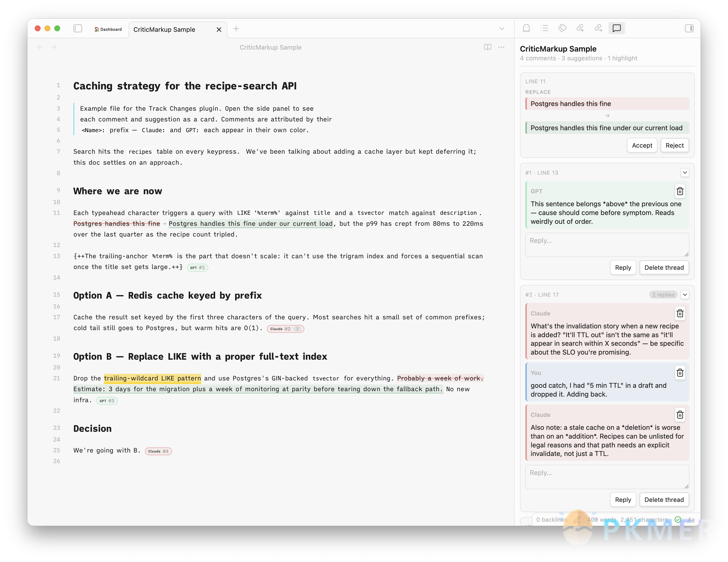This screenshot has height=562, width=728.
Task: Open a new tab with plus
Action: [236, 29]
